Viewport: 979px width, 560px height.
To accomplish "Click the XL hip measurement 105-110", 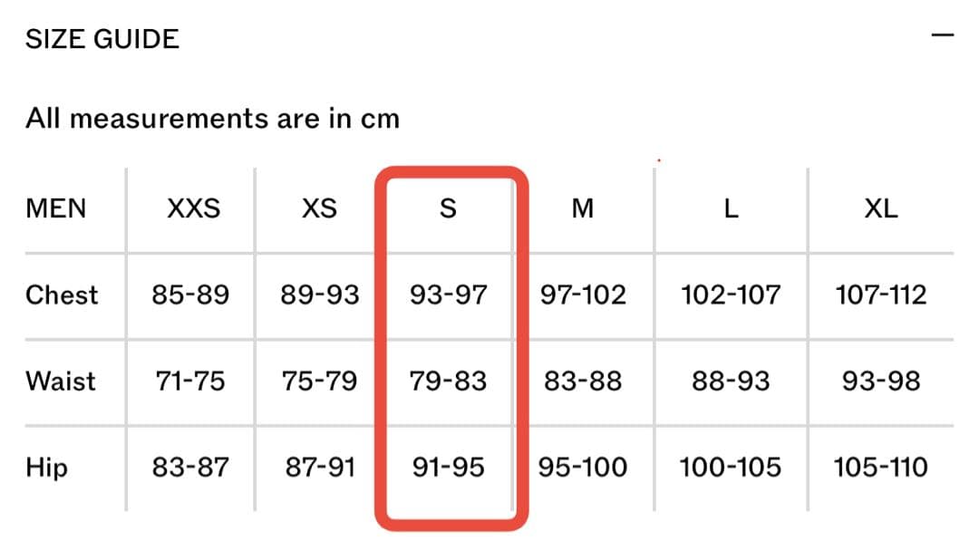I will pyautogui.click(x=881, y=468).
